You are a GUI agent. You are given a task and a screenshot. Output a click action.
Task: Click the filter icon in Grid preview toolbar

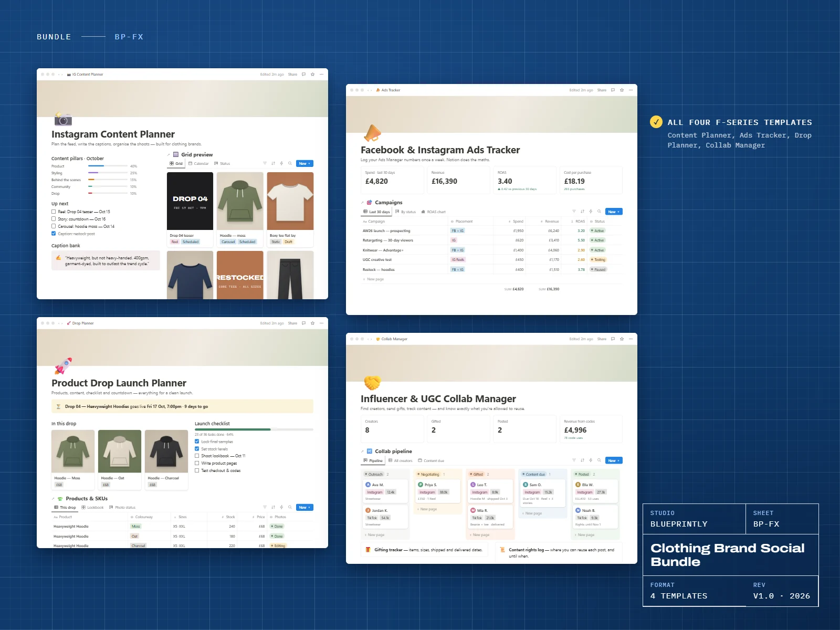265,163
